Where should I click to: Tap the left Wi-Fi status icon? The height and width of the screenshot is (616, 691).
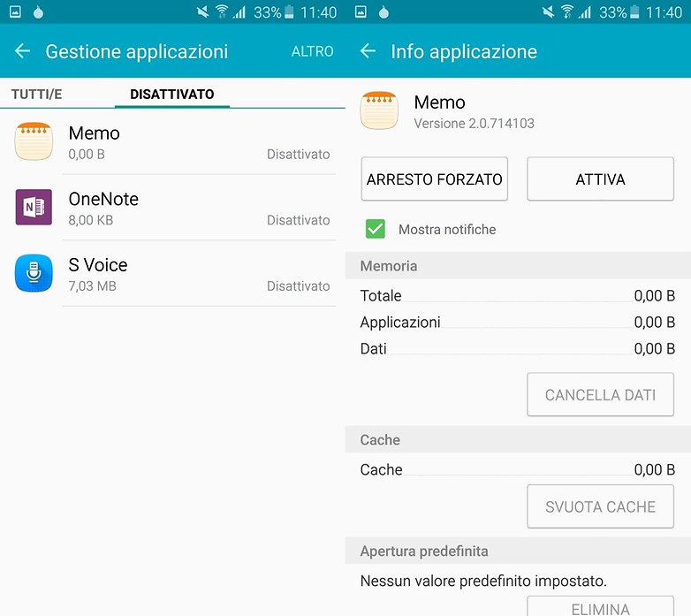point(222,11)
